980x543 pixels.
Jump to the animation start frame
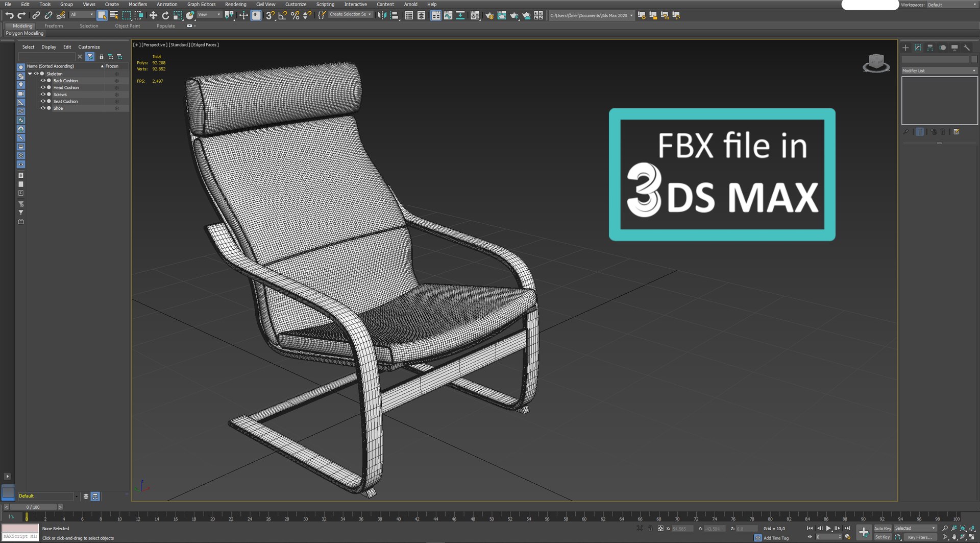(810, 528)
